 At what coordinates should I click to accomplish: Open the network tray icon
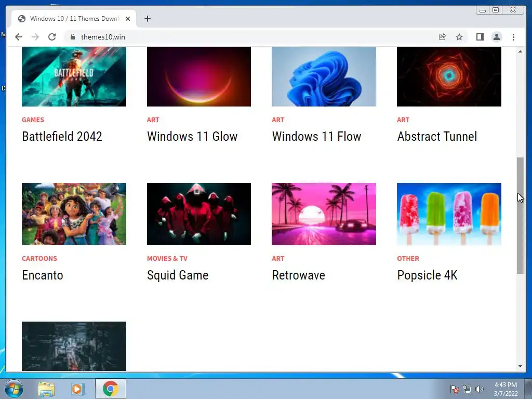[467, 389]
